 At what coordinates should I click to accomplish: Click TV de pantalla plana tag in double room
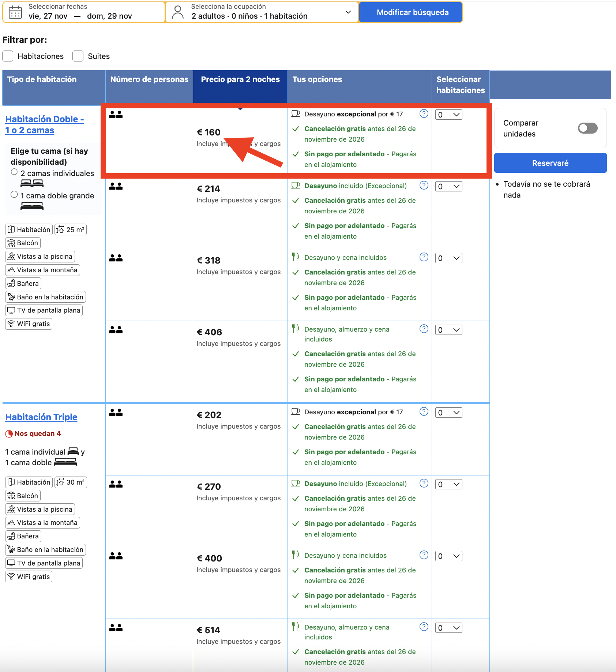[x=44, y=310]
